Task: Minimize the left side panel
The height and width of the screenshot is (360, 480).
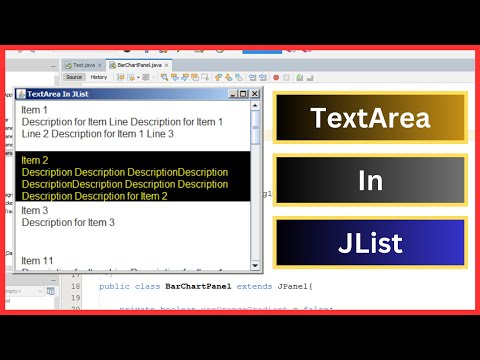Action: pyautogui.click(x=53, y=67)
